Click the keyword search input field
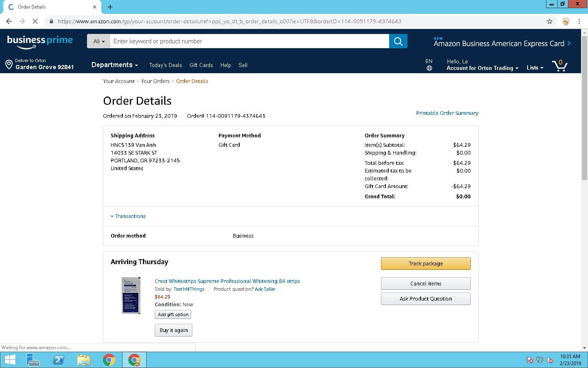This screenshot has width=588, height=368. click(249, 41)
